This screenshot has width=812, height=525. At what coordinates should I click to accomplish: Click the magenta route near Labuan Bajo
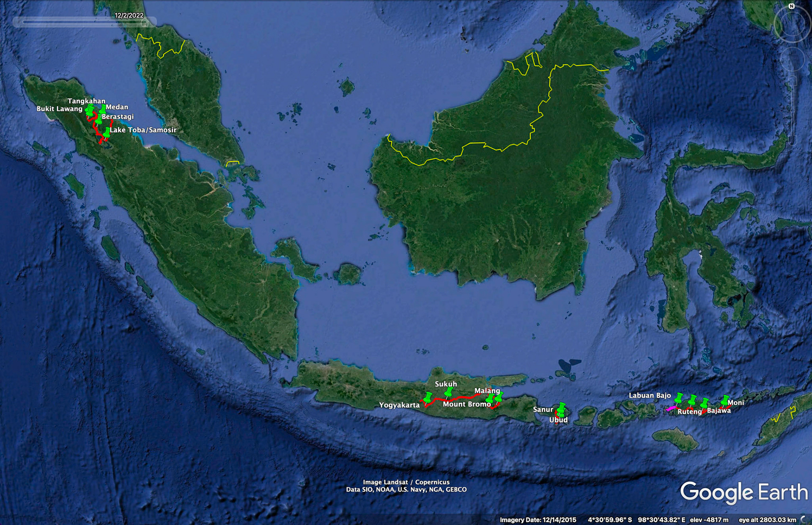672,409
